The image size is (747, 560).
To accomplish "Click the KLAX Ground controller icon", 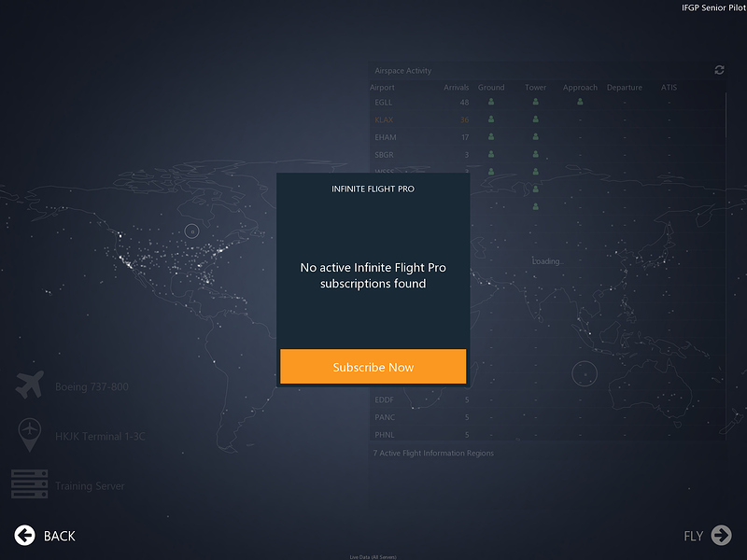I will point(491,119).
